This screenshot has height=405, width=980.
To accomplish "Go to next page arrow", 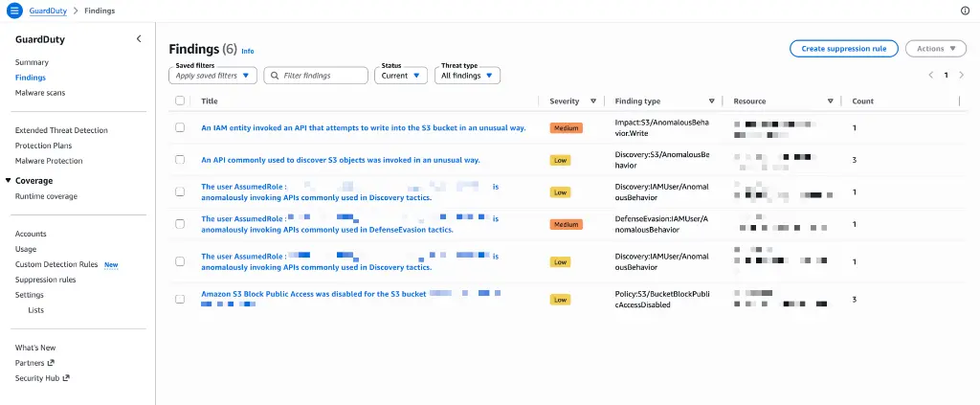I will pyautogui.click(x=961, y=75).
